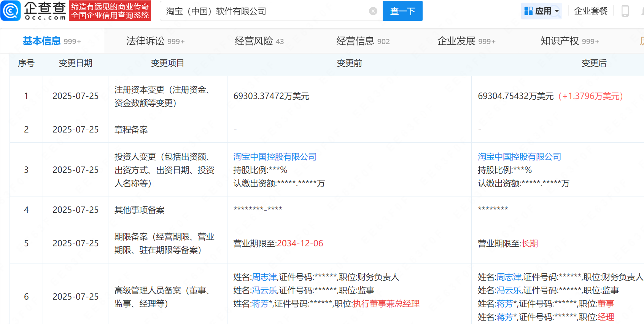Open 蒋芳 link with 经理 position
The width and height of the screenshot is (644, 324).
click(x=505, y=317)
